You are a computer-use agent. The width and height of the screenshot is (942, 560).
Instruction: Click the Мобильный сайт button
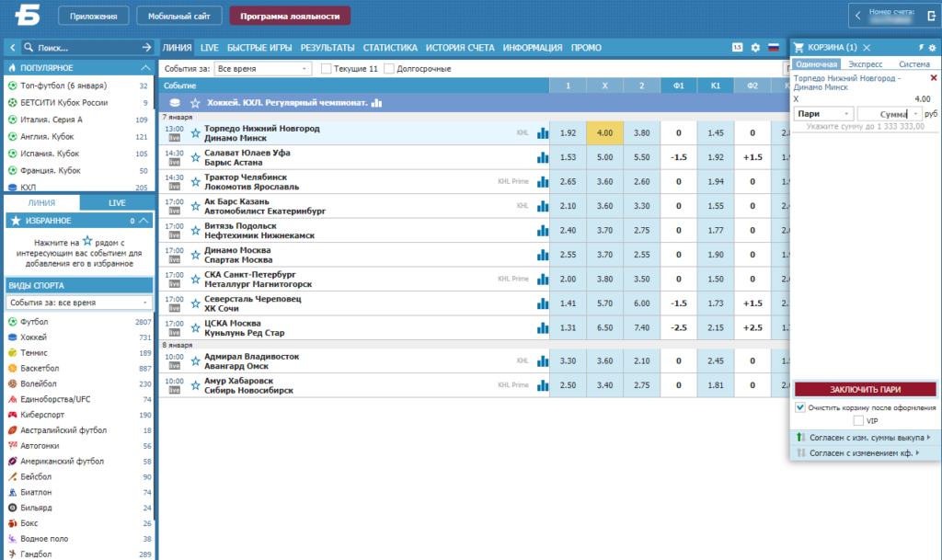(x=179, y=17)
